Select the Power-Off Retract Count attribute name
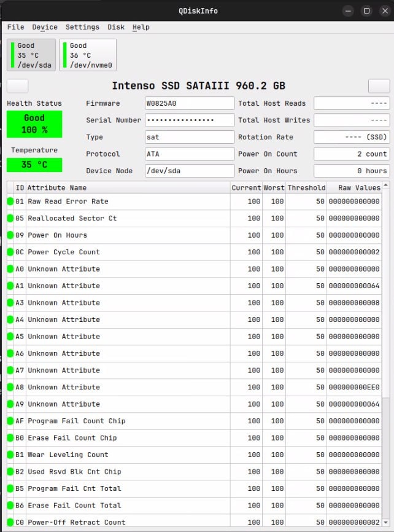Image resolution: width=394 pixels, height=532 pixels. point(77,522)
